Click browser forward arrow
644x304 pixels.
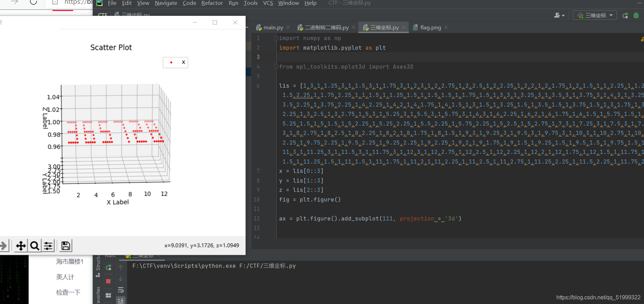(x=14, y=2)
